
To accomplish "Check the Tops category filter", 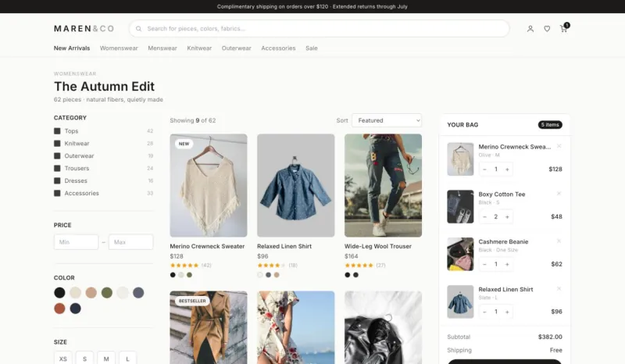I will pos(57,130).
